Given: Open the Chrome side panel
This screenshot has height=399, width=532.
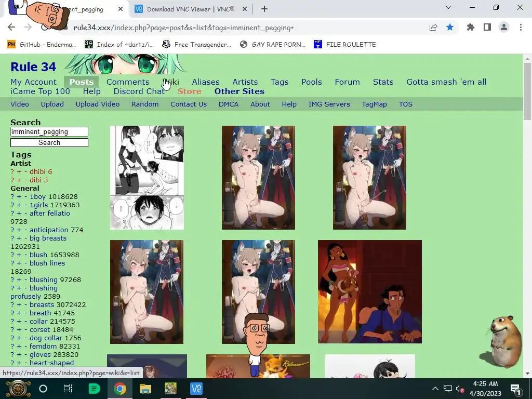Looking at the screenshot, I should click(487, 27).
